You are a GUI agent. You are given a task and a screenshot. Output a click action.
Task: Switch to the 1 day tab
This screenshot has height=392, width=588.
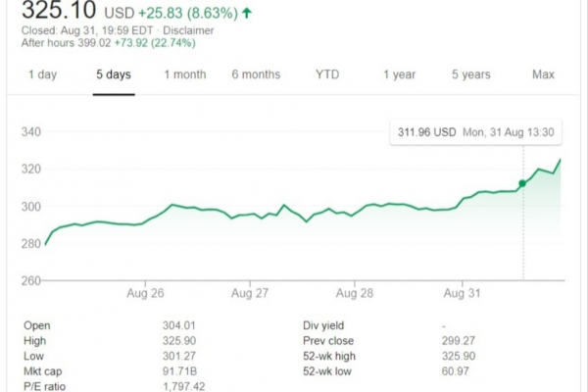[42, 74]
